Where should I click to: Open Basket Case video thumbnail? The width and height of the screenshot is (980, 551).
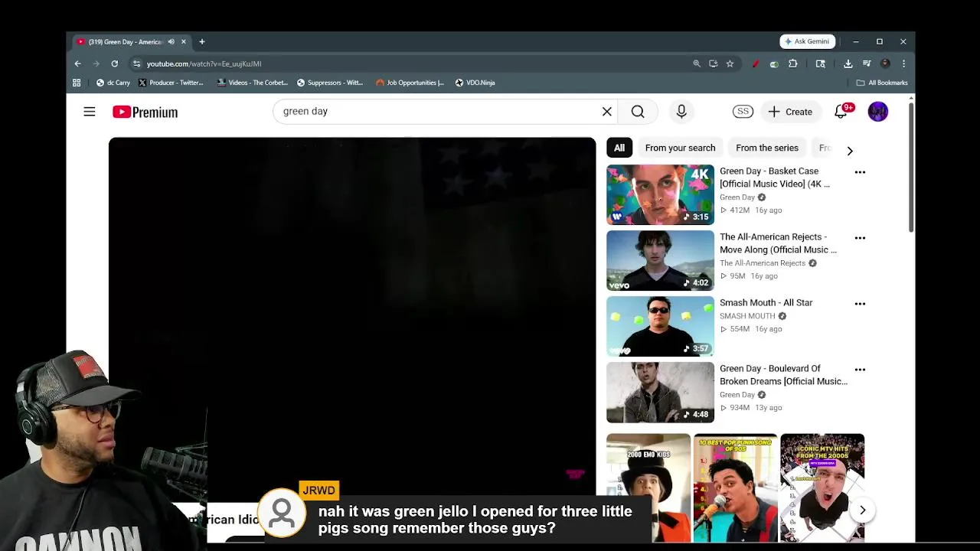tap(660, 194)
